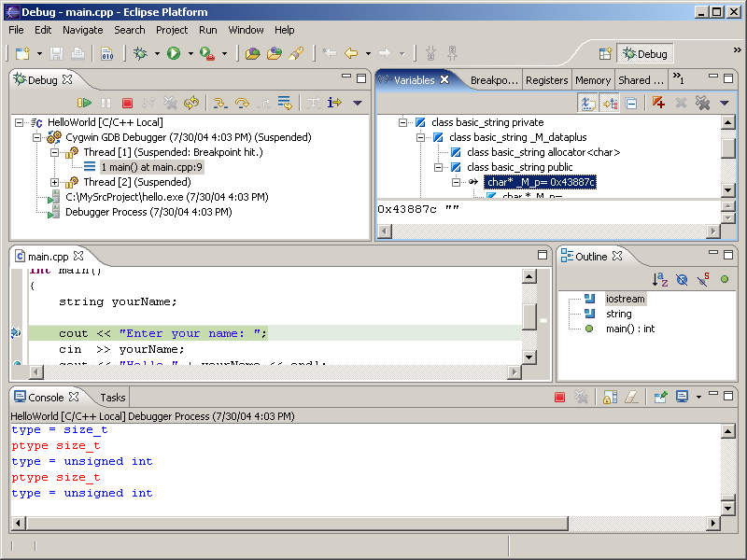
Task: Expand the Thread [2] (Suspended) node
Action: click(55, 182)
